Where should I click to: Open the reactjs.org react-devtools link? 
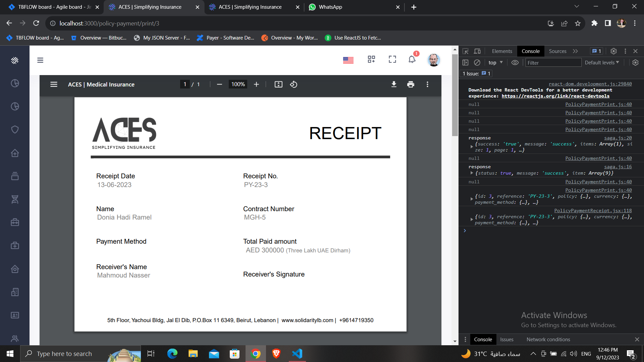555,96
